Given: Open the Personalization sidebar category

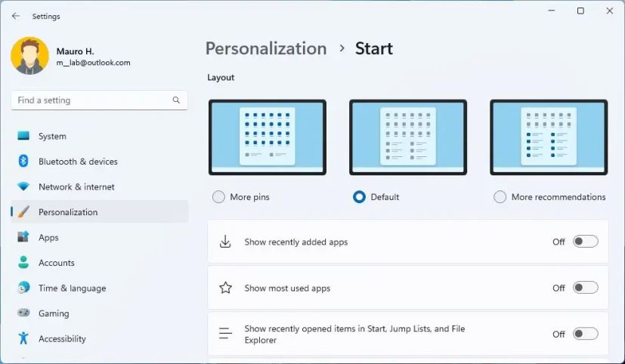Looking at the screenshot, I should 68,212.
